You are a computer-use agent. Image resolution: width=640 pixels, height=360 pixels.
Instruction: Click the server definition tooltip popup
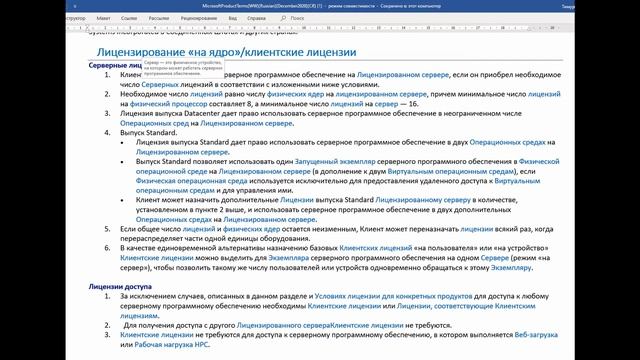coord(183,68)
